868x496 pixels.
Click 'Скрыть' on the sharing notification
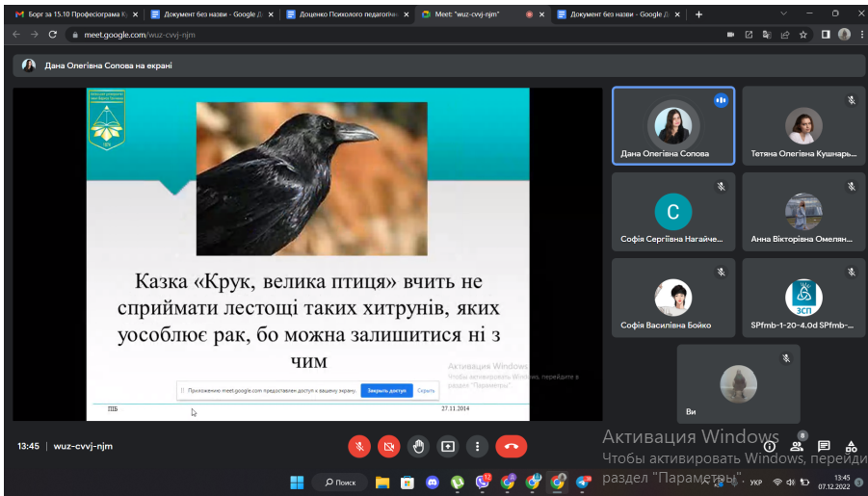[x=426, y=391]
